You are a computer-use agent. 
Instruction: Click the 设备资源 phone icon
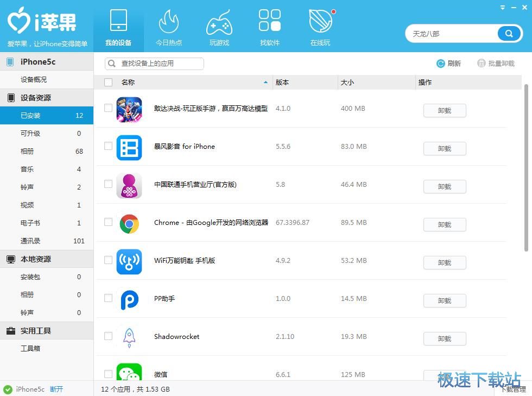click(11, 98)
